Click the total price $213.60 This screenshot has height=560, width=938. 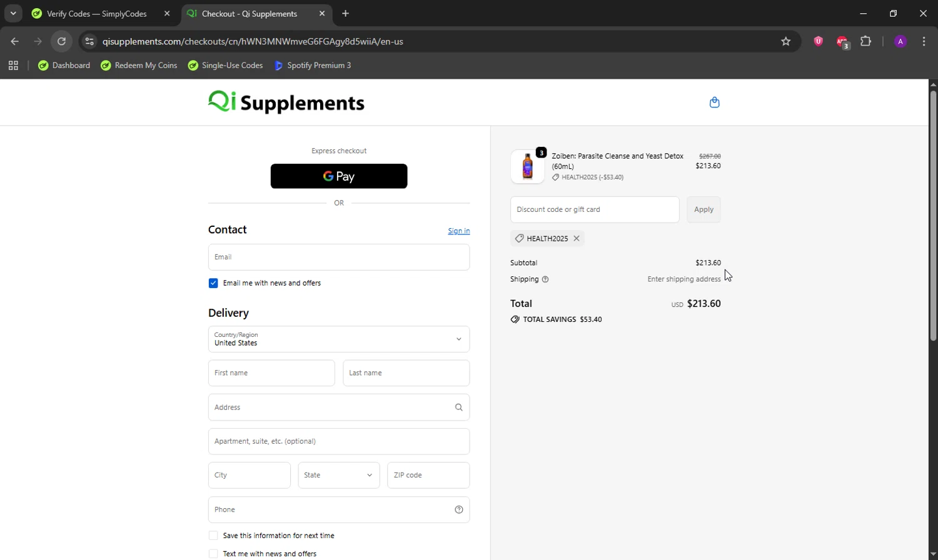704,304
